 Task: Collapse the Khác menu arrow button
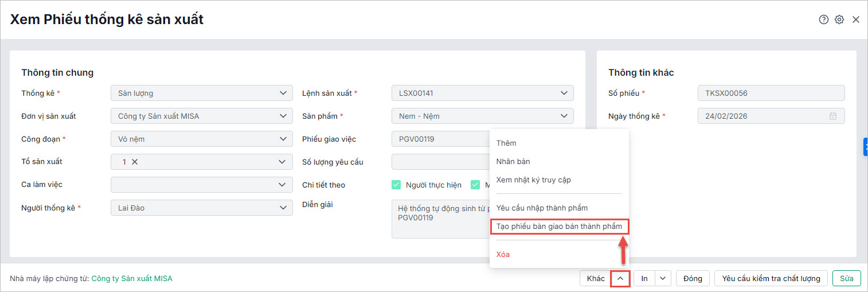[x=620, y=278]
